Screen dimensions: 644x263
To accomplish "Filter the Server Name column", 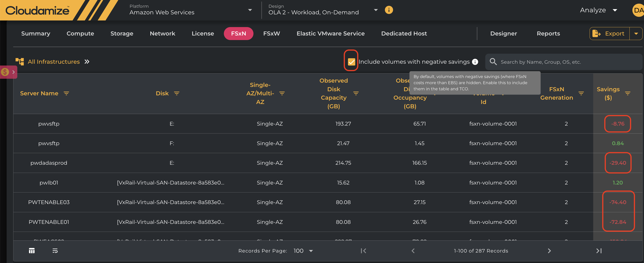I will [66, 94].
